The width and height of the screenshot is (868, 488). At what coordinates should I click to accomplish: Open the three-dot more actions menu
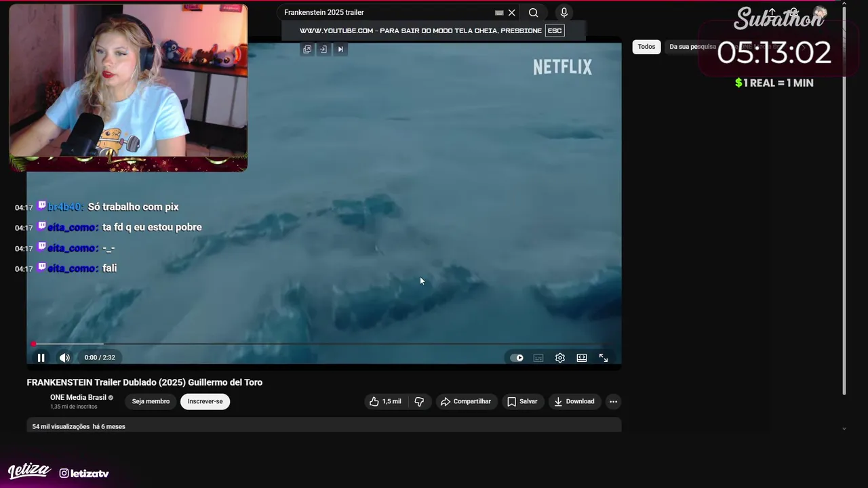[x=613, y=401]
